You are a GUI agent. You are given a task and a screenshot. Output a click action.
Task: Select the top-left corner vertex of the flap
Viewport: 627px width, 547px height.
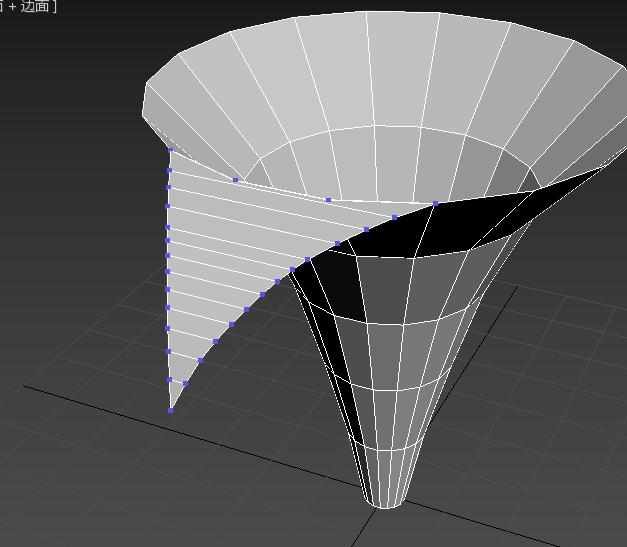tap(171, 150)
